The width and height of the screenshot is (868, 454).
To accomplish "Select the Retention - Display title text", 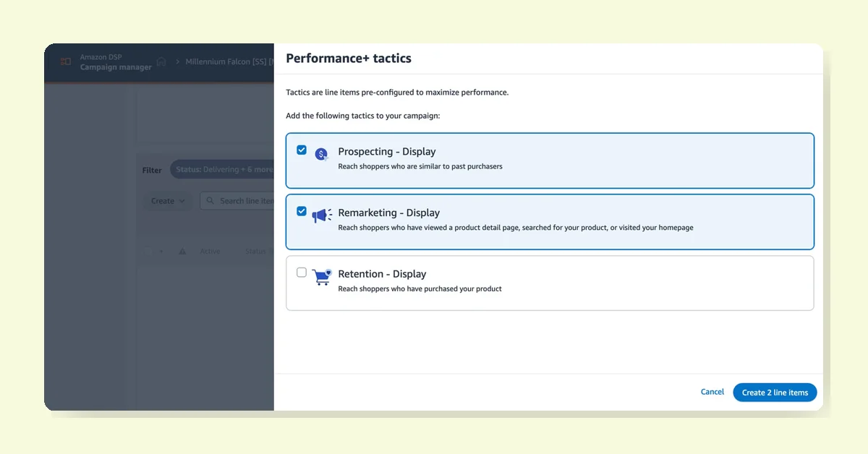I will 382,274.
